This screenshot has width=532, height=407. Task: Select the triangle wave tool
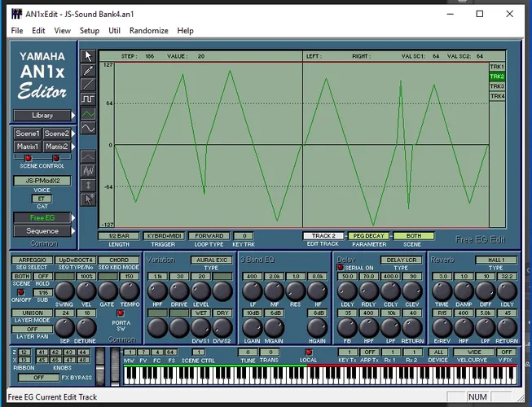coord(88,113)
